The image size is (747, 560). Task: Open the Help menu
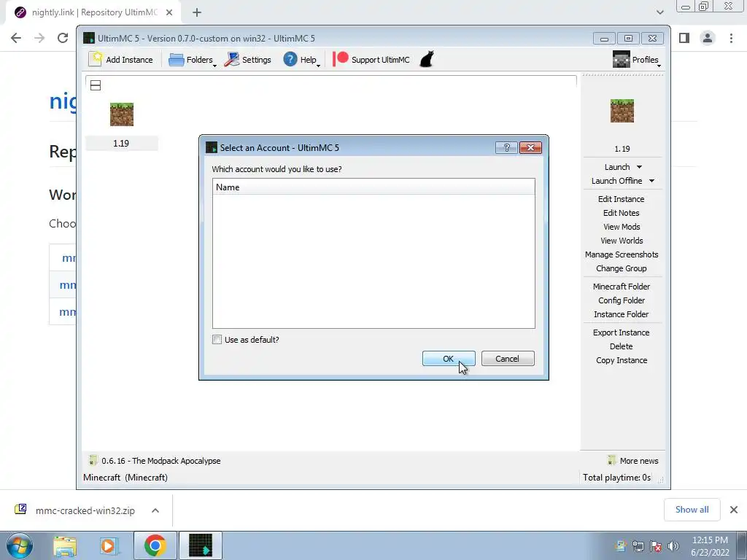(301, 60)
